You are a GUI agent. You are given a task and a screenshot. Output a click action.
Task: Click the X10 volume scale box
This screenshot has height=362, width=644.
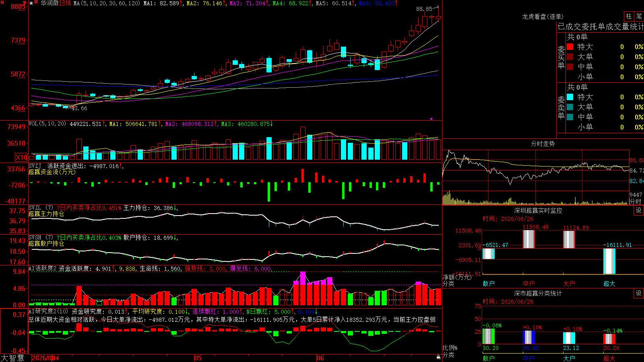[x=21, y=157]
